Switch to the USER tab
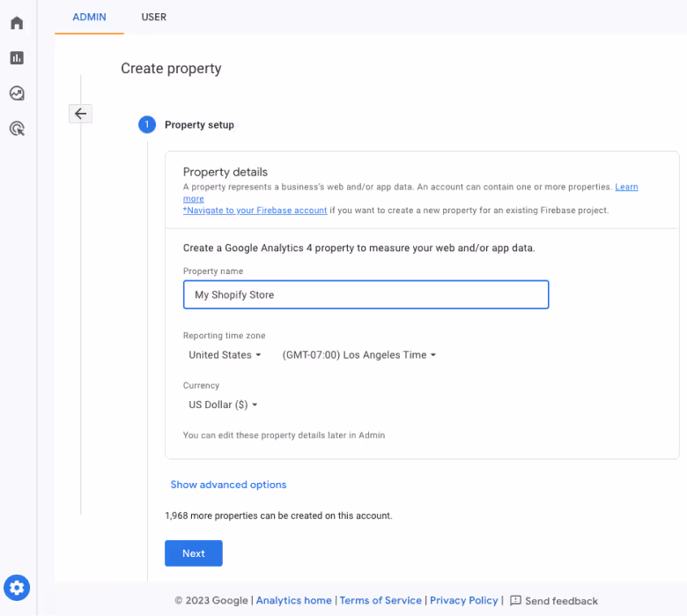Viewport: 687px width, 616px height. [154, 17]
